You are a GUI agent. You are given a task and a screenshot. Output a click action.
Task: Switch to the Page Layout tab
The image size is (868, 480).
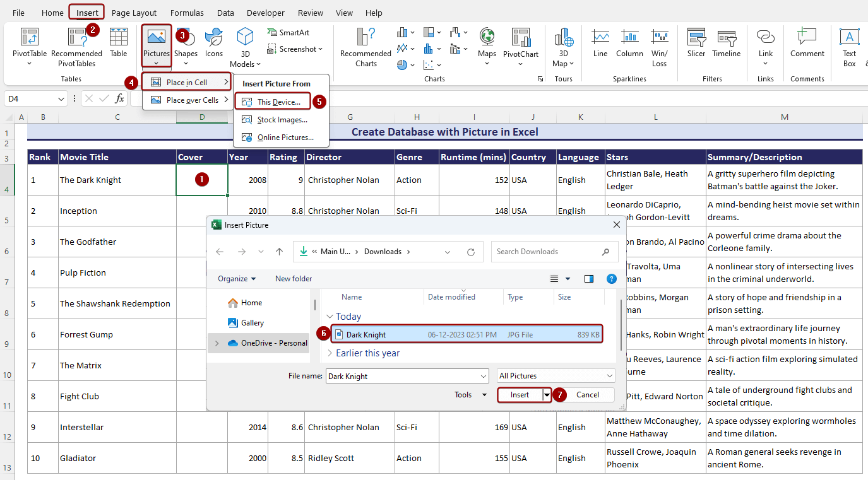pos(134,13)
